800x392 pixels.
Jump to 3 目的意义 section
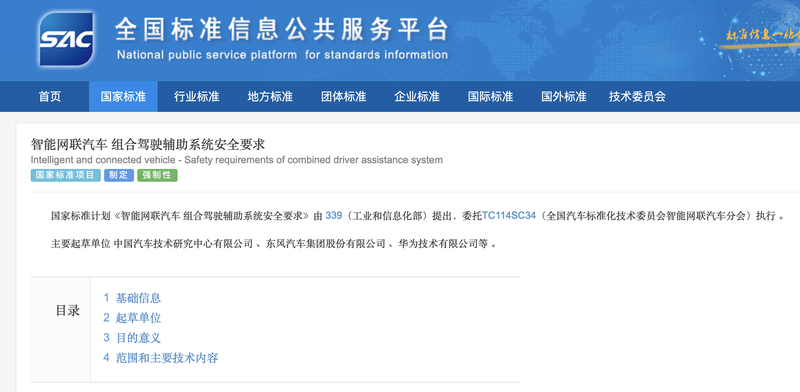click(x=132, y=338)
